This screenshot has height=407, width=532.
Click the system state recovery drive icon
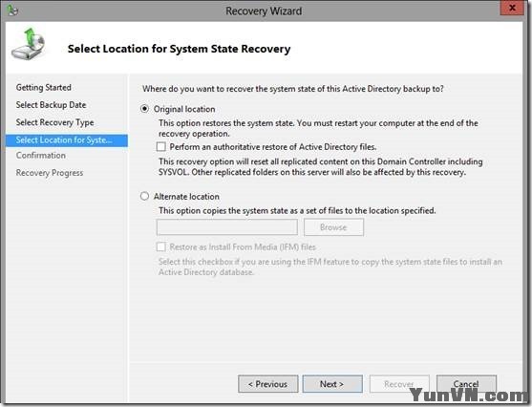28,44
